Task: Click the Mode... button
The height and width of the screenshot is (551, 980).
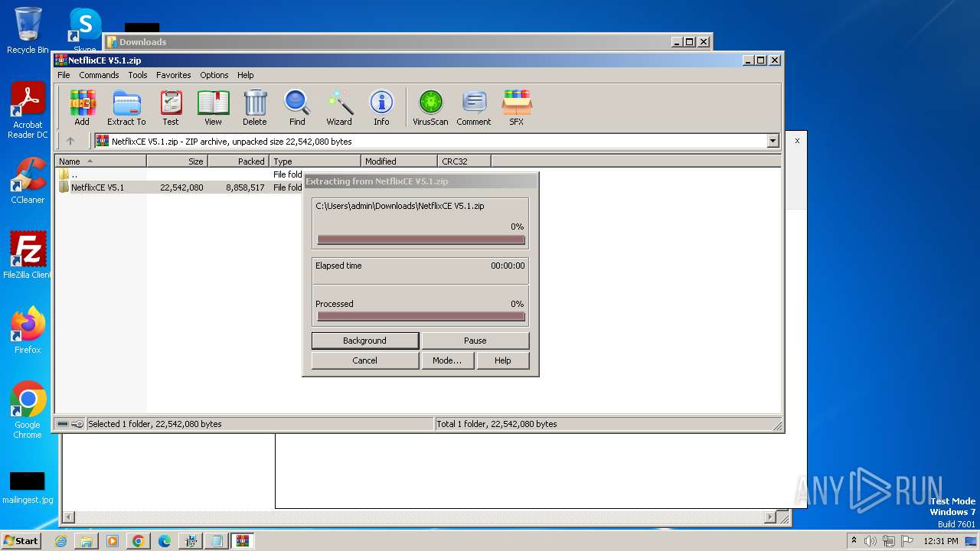Action: (447, 360)
